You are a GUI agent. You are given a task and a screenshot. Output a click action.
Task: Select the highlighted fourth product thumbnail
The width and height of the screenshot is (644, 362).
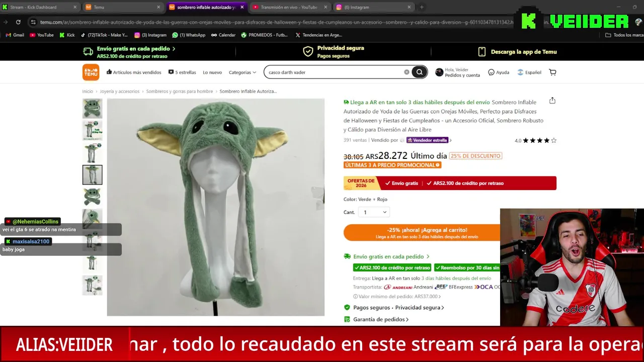click(92, 175)
